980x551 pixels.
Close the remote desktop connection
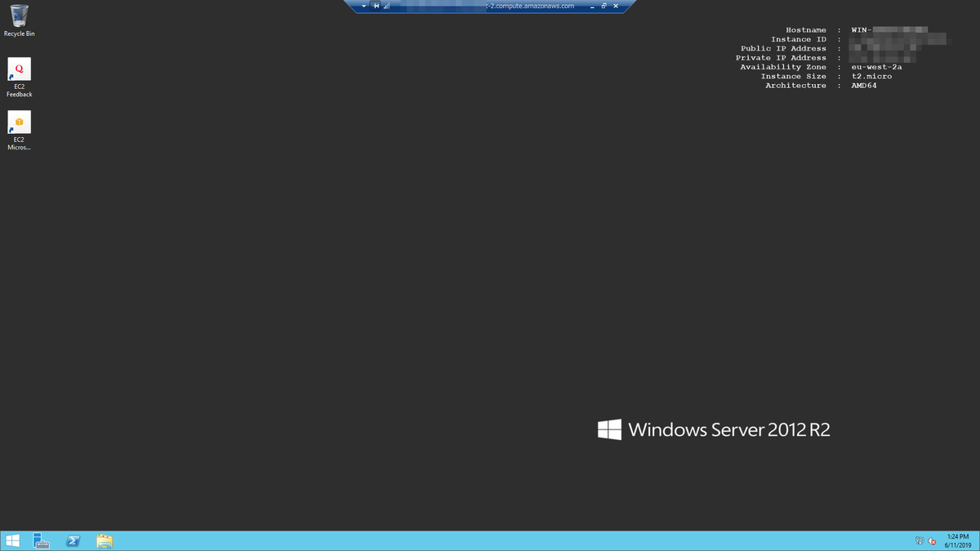(x=615, y=6)
